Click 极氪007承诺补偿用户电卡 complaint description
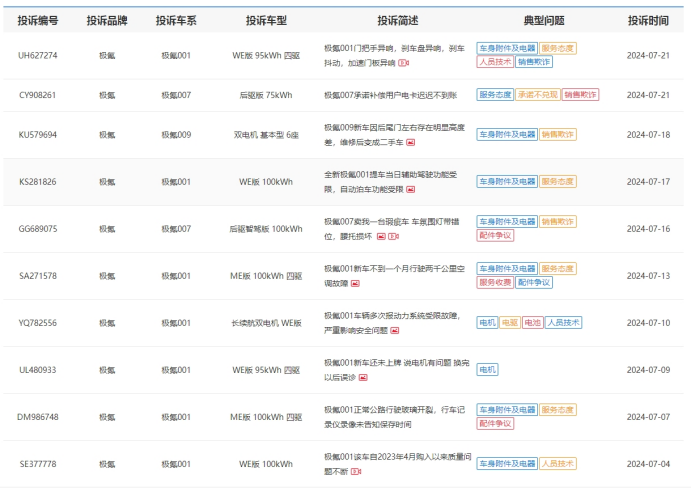The width and height of the screenshot is (692, 489). pos(391,95)
